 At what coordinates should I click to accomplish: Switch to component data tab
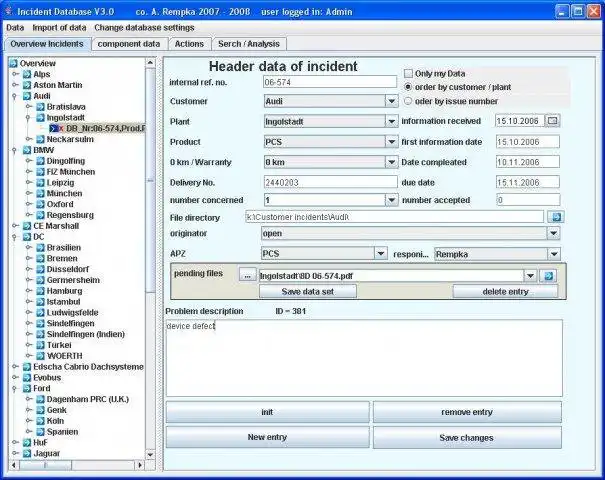[129, 44]
